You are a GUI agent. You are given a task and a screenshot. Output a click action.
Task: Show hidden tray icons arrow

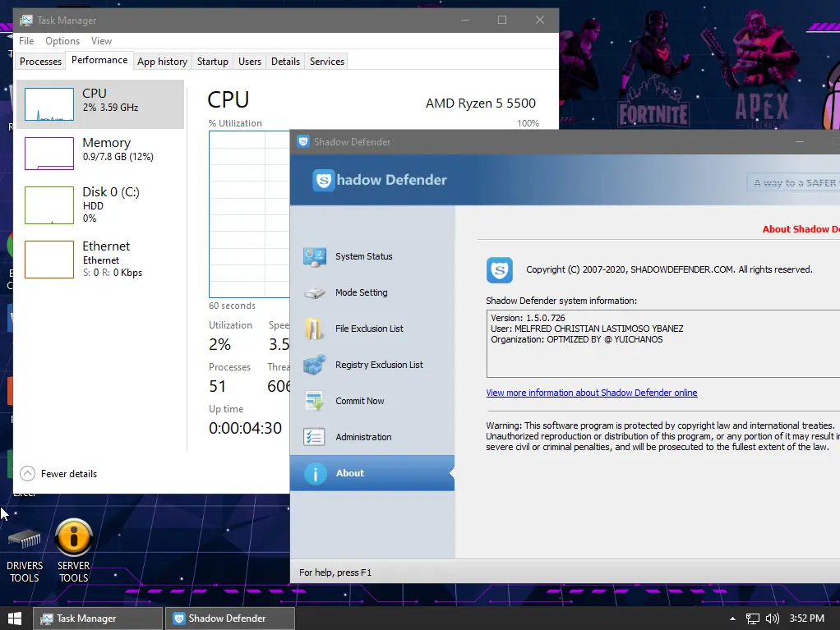point(732,619)
